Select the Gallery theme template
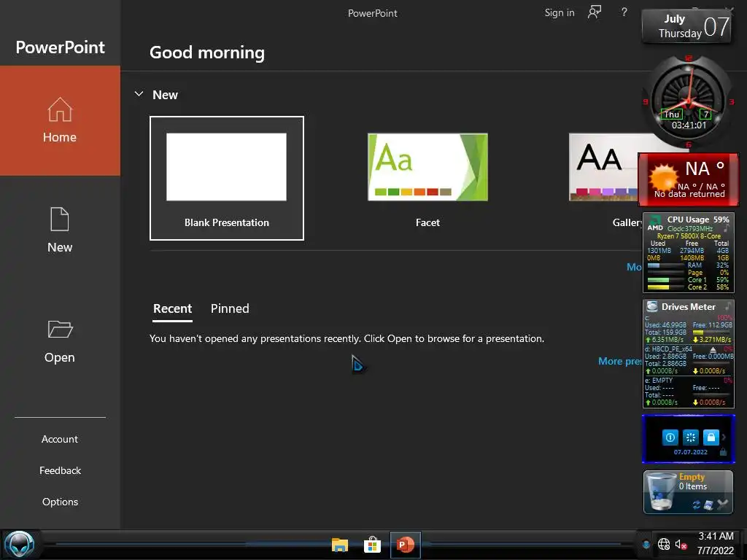 (605, 178)
